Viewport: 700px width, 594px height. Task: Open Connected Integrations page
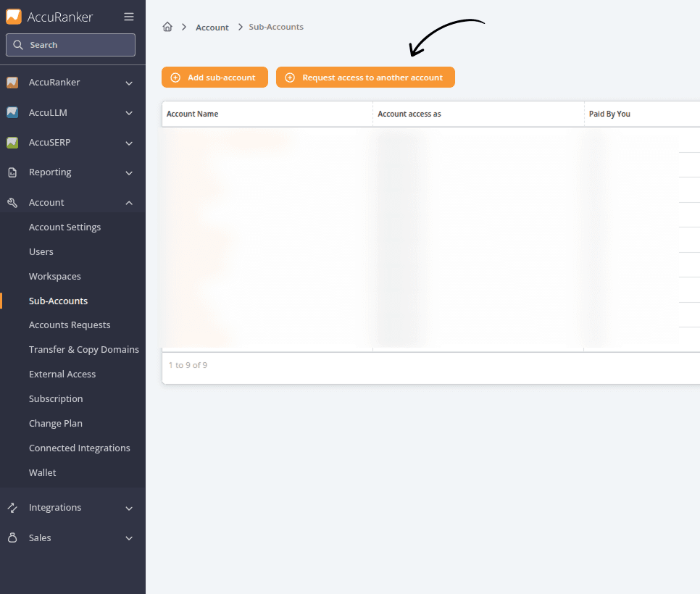coord(80,448)
